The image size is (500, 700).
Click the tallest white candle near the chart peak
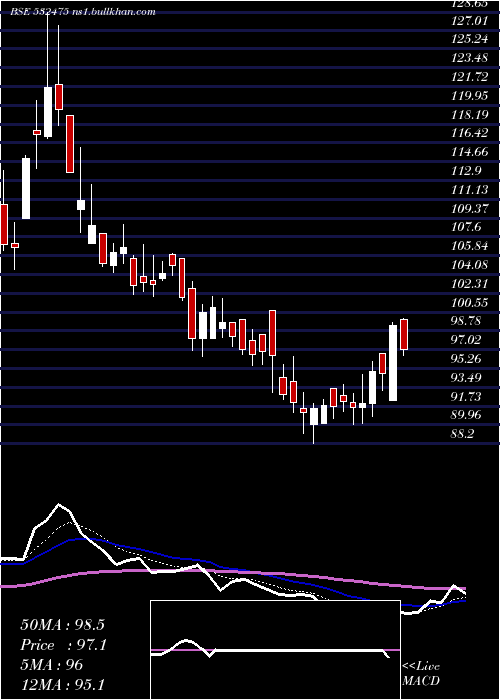48,112
